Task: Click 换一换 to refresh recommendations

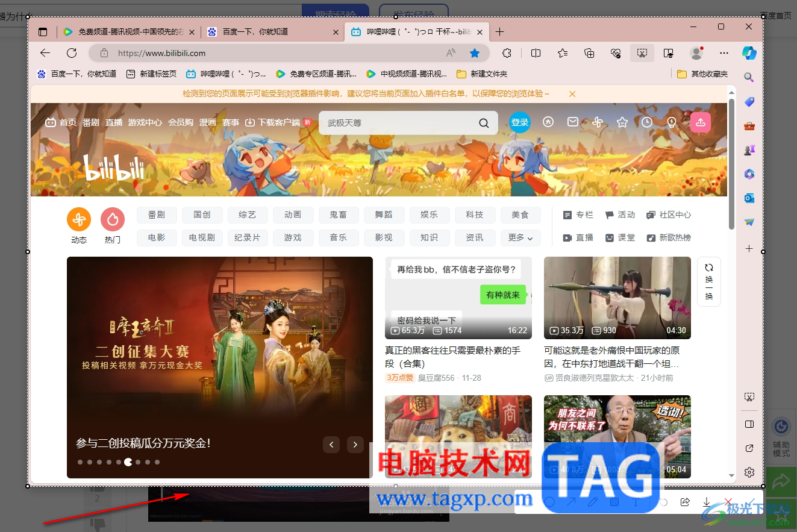Action: [709, 281]
